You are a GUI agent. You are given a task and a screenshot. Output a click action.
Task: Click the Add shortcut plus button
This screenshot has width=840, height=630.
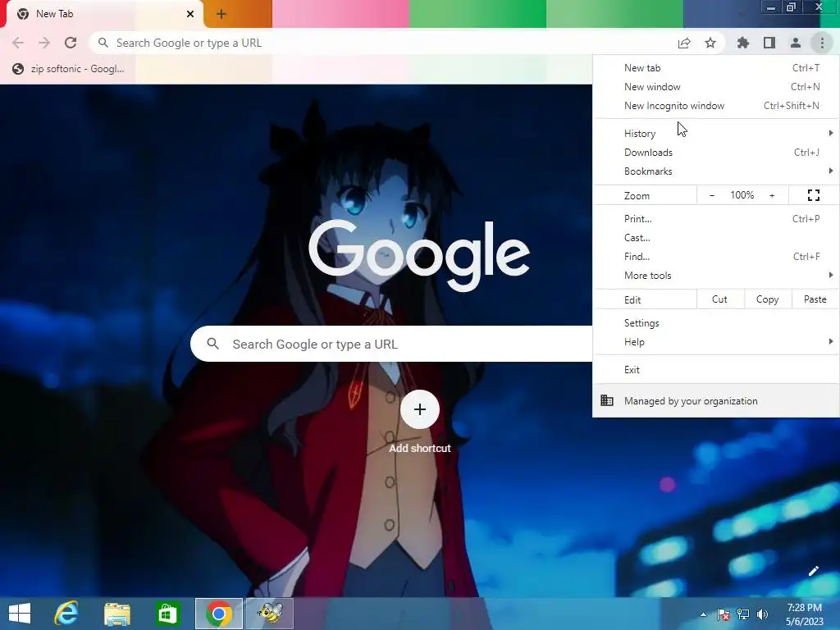coord(420,410)
